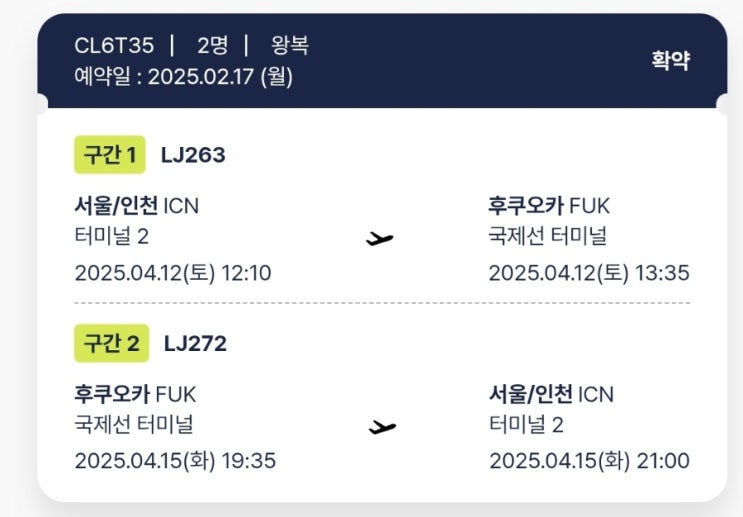
Task: Click the 확약 confirmation status label
Action: coord(670,60)
